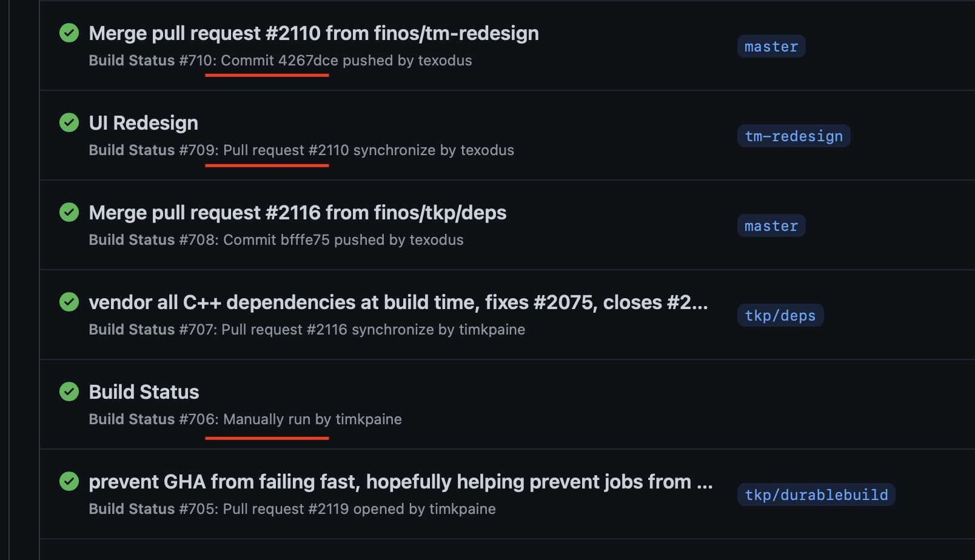Select the tm-redesign branch label
The width and height of the screenshot is (975, 560).
[x=794, y=136]
